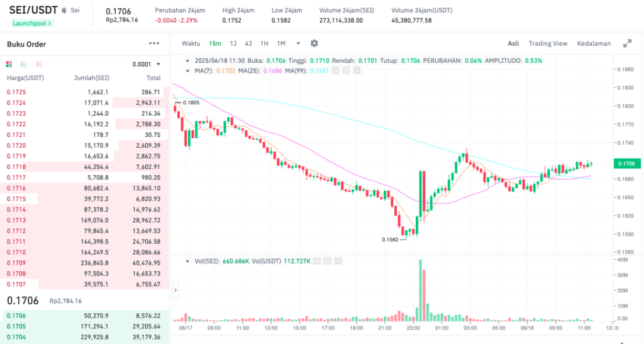The image size is (644, 344).
Task: Select the 4J interval
Action: tap(248, 43)
